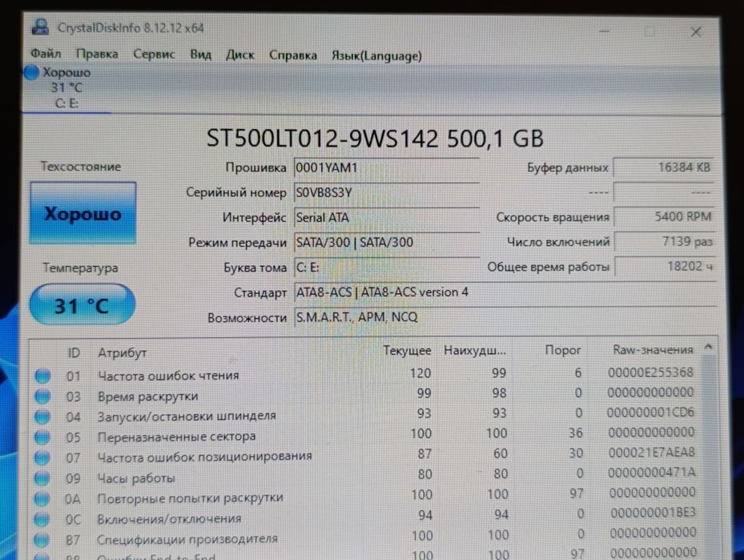The height and width of the screenshot is (560, 744).
Task: Open the Язык(Language) menu
Action: tap(376, 56)
